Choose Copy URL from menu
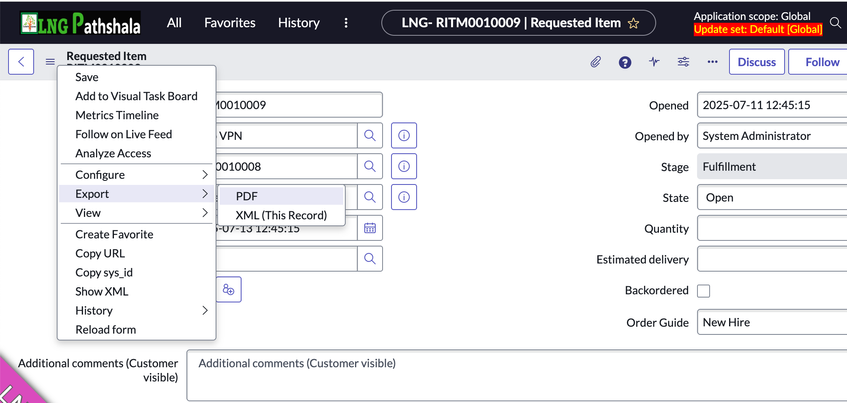This screenshot has height=403, width=847. [x=137, y=253]
